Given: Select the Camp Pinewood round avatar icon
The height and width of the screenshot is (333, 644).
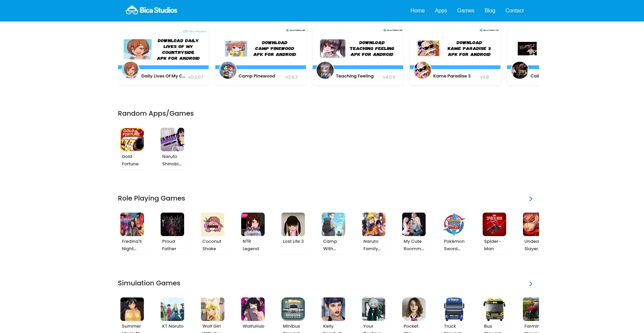Looking at the screenshot, I should 228,70.
